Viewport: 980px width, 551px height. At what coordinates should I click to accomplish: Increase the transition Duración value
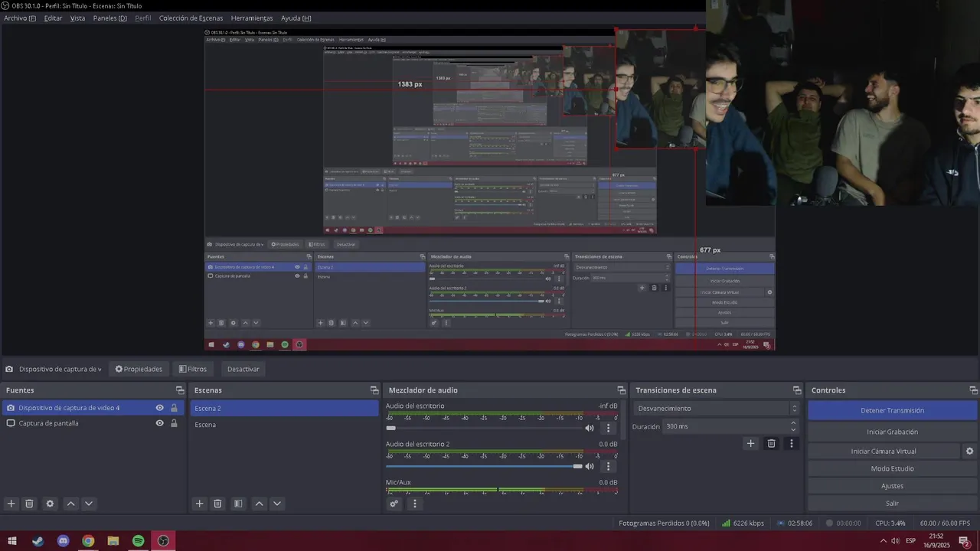pos(793,422)
